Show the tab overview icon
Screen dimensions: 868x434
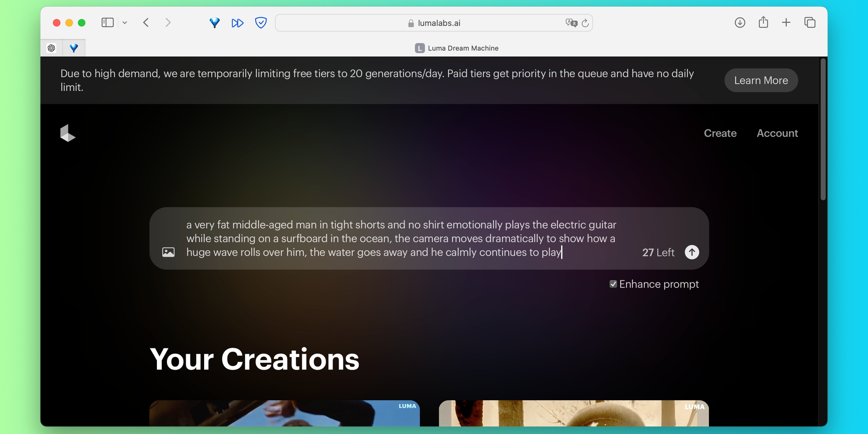tap(810, 23)
